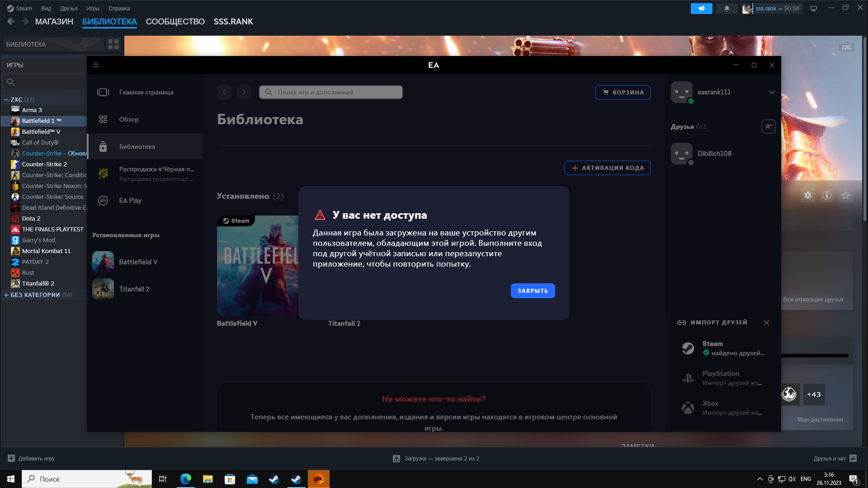Open Steam notifications bell

727,9
